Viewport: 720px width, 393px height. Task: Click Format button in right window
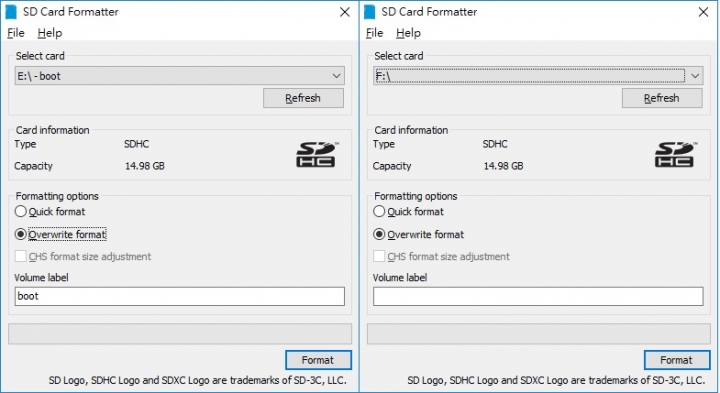(676, 360)
